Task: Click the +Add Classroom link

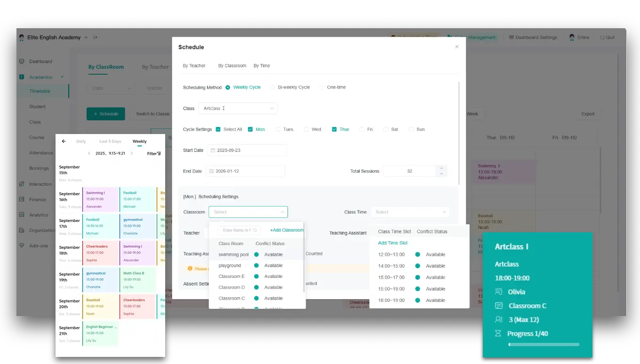Action: click(x=287, y=230)
